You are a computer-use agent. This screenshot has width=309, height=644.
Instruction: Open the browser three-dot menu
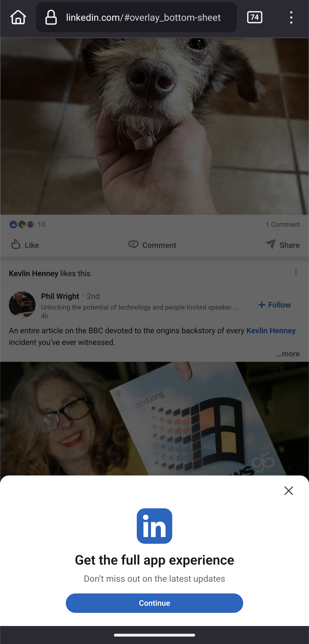(x=291, y=17)
